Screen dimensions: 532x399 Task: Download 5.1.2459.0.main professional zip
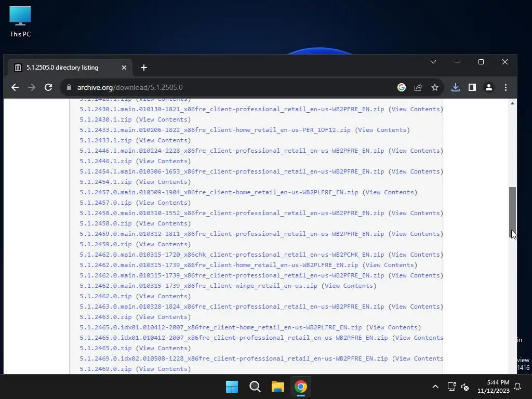[232, 234]
